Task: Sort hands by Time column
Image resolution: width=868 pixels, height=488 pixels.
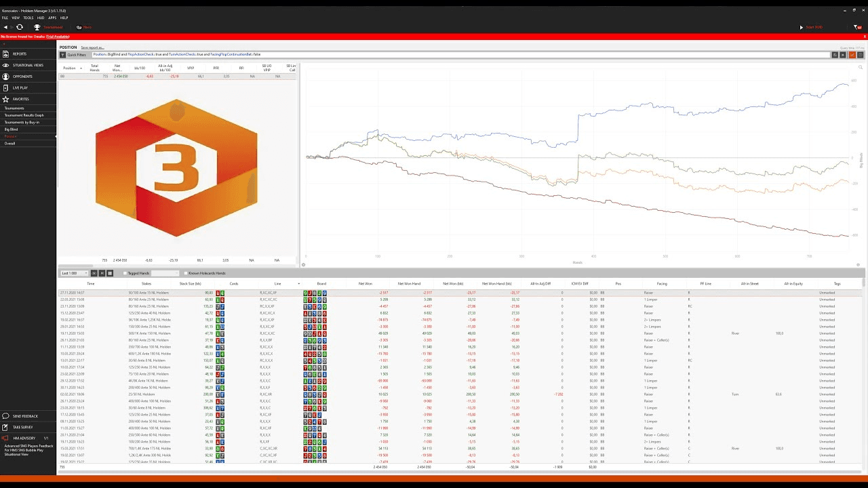Action: tap(91, 283)
